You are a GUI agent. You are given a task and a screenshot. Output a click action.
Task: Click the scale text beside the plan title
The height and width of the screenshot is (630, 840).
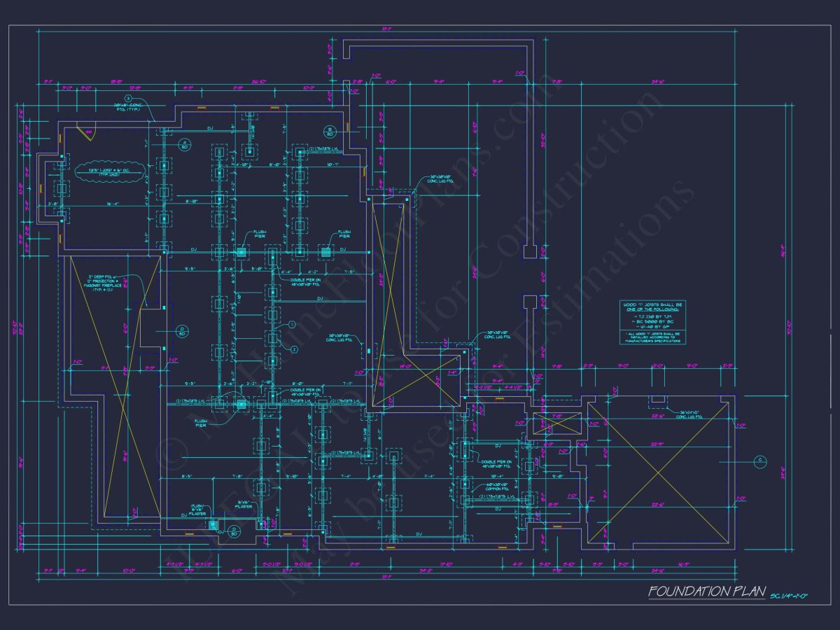pyautogui.click(x=789, y=596)
